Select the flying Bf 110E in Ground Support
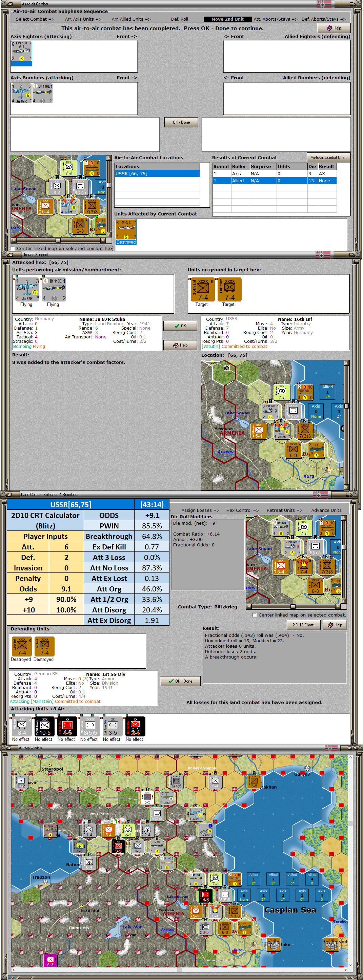Image resolution: width=363 pixels, height=980 pixels. 54,290
